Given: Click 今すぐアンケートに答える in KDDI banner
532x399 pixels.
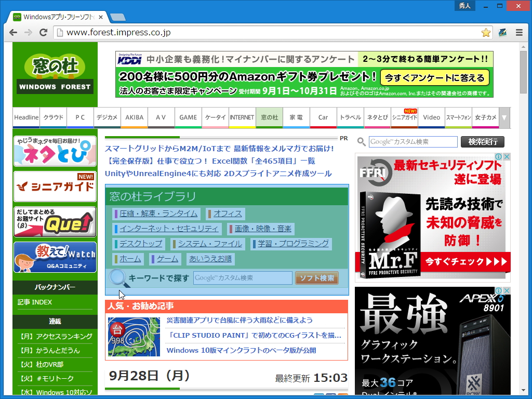Looking at the screenshot, I should click(x=435, y=78).
